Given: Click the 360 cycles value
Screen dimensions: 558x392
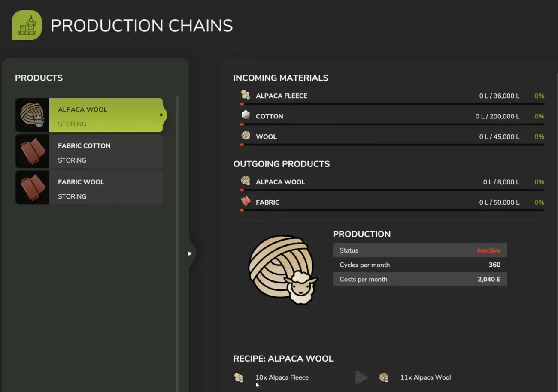Looking at the screenshot, I should (494, 265).
